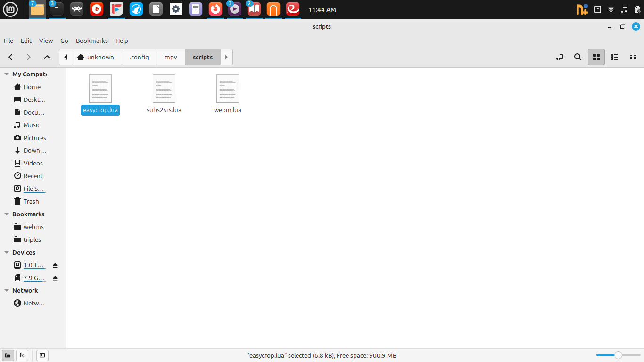The width and height of the screenshot is (644, 362).
Task: Click the status bar selection text
Action: click(x=322, y=355)
